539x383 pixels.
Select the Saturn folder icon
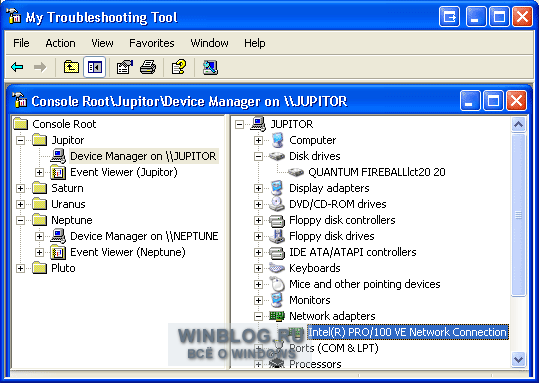(40, 188)
